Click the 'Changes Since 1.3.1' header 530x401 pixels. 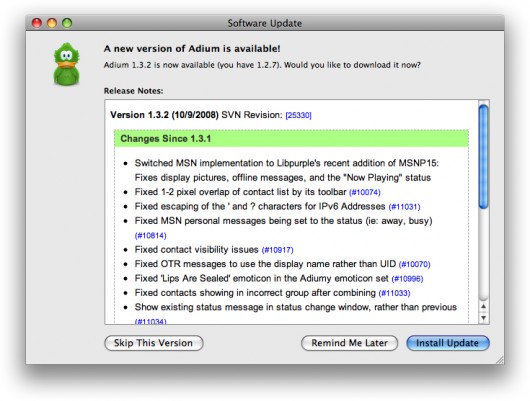click(291, 139)
